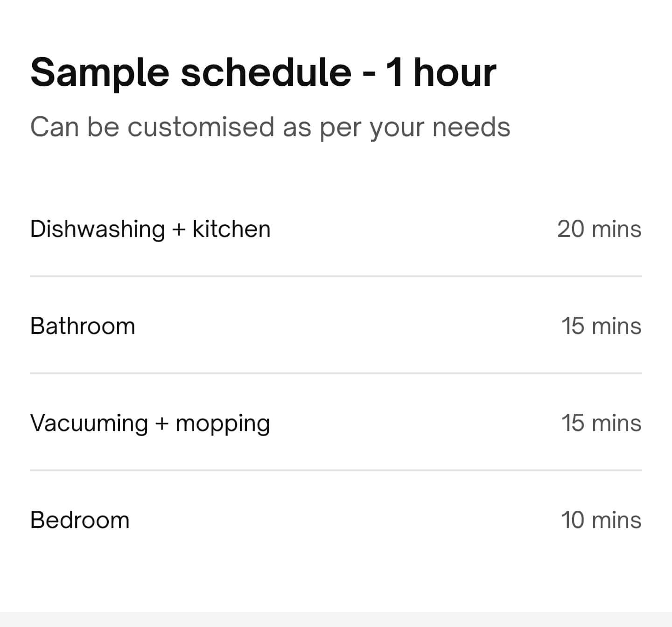The width and height of the screenshot is (672, 627).
Task: Select the Bathroom row label
Action: [83, 326]
